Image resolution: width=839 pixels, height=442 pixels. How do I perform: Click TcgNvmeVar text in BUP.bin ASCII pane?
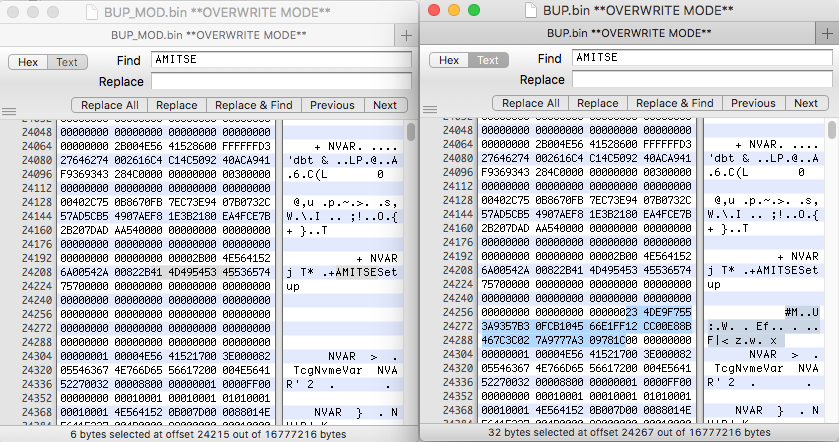(749, 368)
